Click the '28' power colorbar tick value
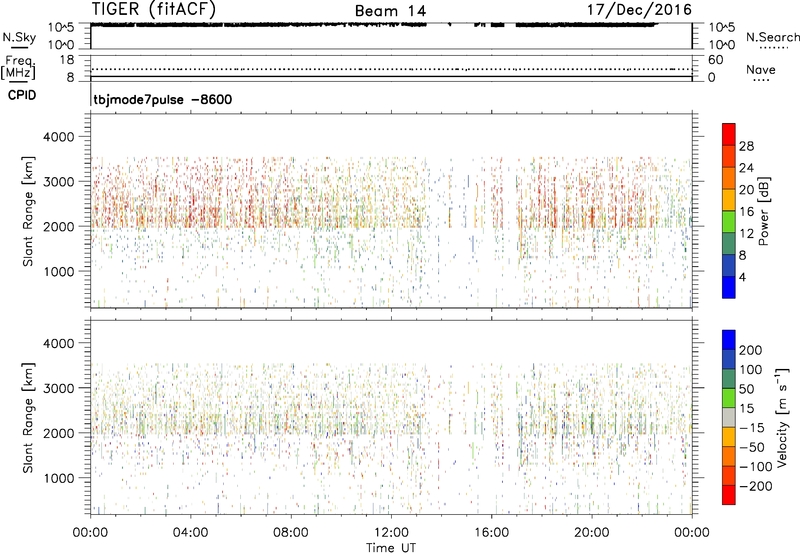The height and width of the screenshot is (554, 800). tap(746, 146)
